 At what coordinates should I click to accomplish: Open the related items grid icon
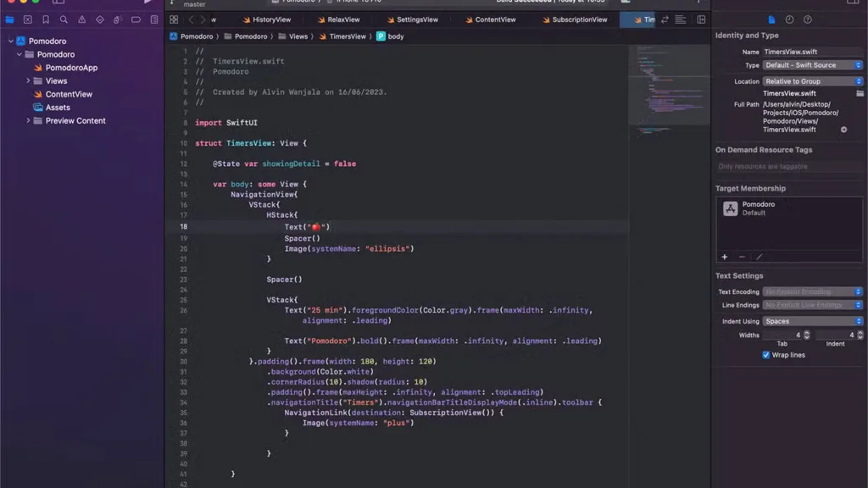pos(174,19)
